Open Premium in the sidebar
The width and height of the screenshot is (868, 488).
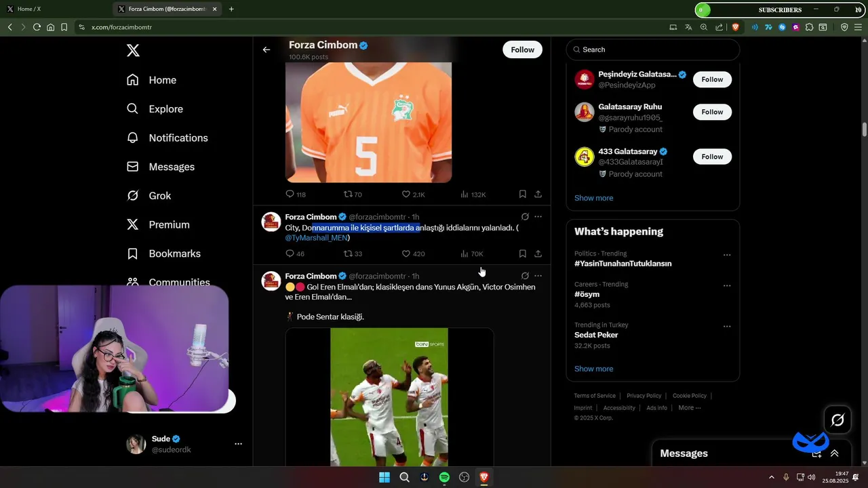point(159,224)
